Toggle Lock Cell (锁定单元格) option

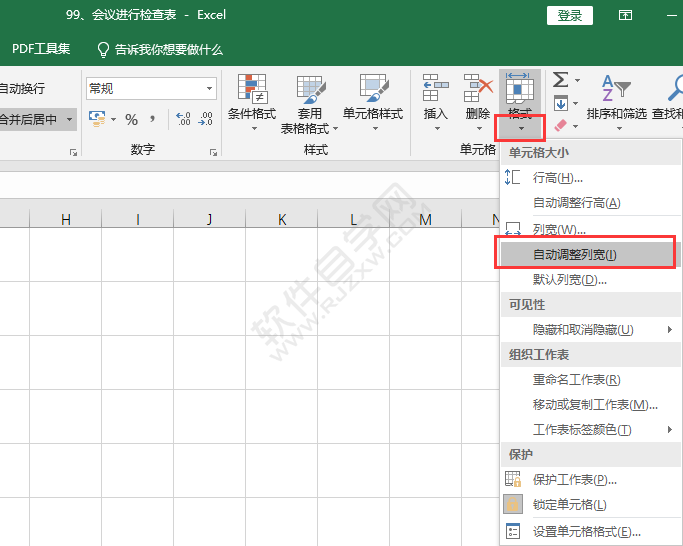pos(591,505)
